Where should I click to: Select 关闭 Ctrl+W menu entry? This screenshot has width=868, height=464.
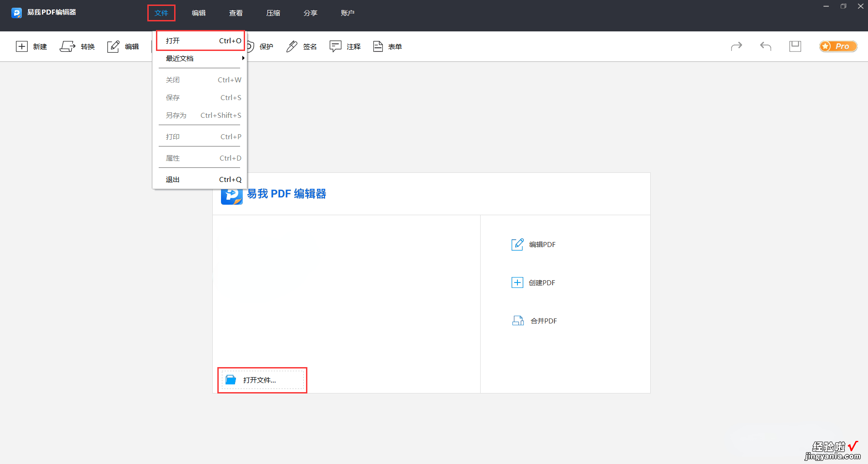201,80
